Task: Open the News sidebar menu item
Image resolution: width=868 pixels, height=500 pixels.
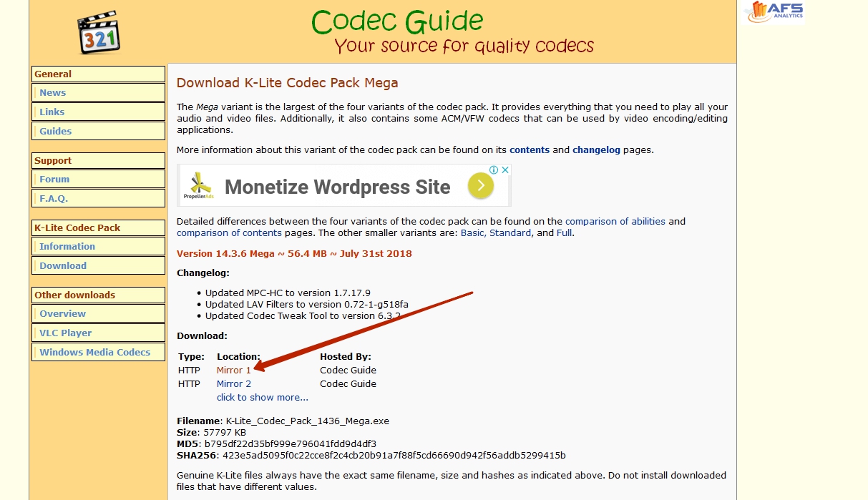Action: (x=53, y=93)
